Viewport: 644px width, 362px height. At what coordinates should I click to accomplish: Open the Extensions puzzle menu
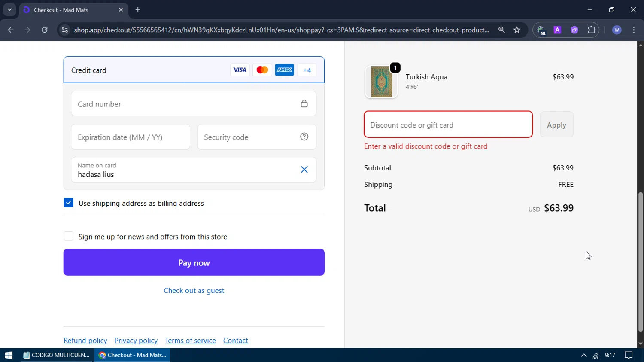click(592, 30)
